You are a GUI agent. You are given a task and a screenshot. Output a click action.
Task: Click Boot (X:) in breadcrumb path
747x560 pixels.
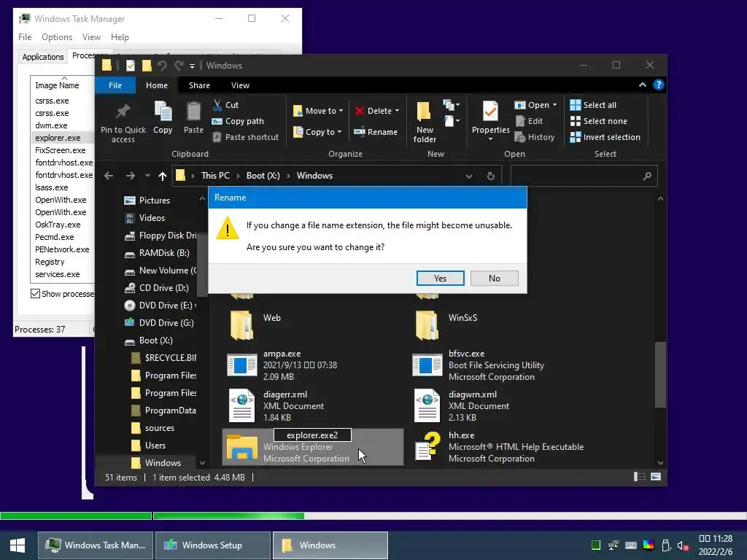coord(263,176)
